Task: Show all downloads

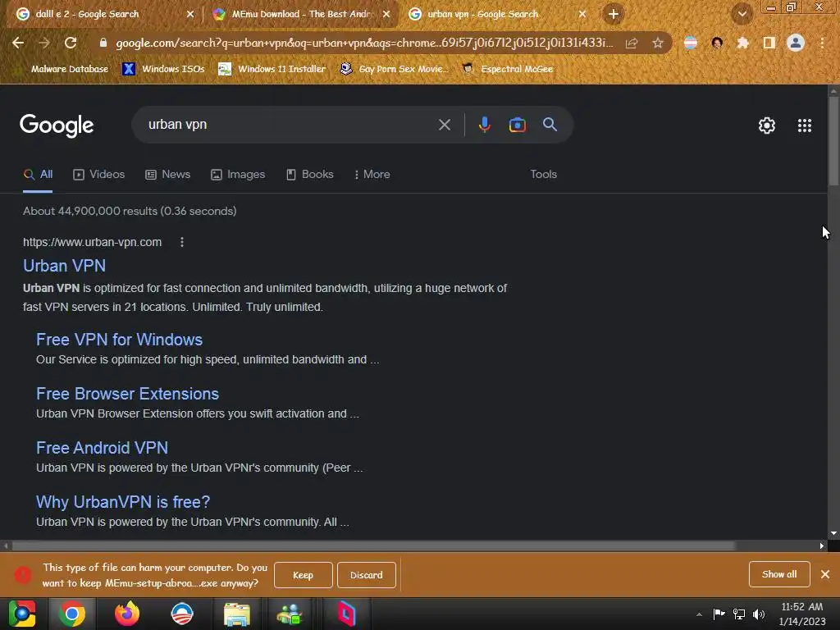Action: [779, 574]
